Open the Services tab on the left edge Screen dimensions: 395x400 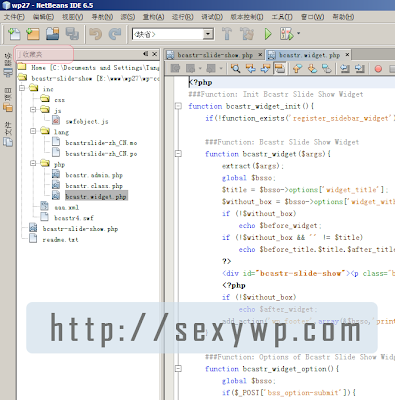8,65
